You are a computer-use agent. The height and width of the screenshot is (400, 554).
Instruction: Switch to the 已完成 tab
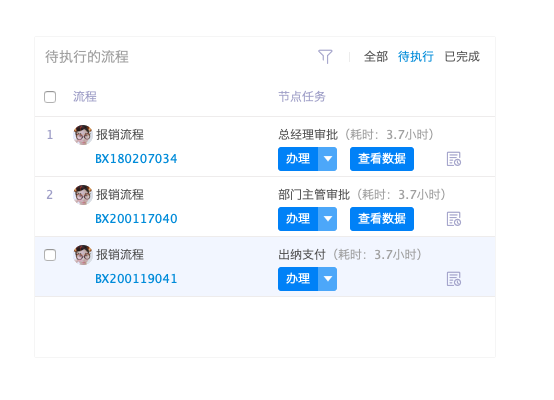[x=462, y=57]
